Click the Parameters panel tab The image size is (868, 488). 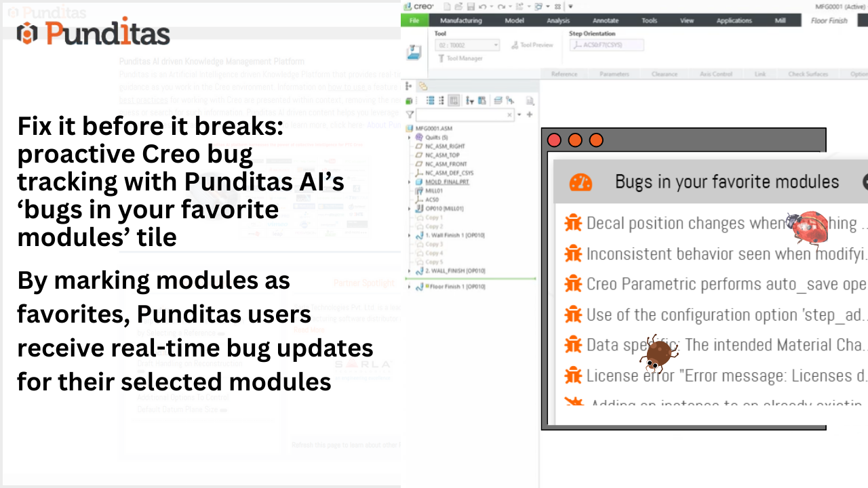click(614, 73)
